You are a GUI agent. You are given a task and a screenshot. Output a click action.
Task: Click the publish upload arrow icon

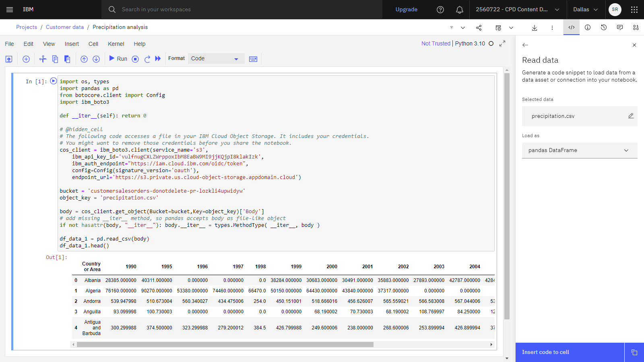pos(452,27)
